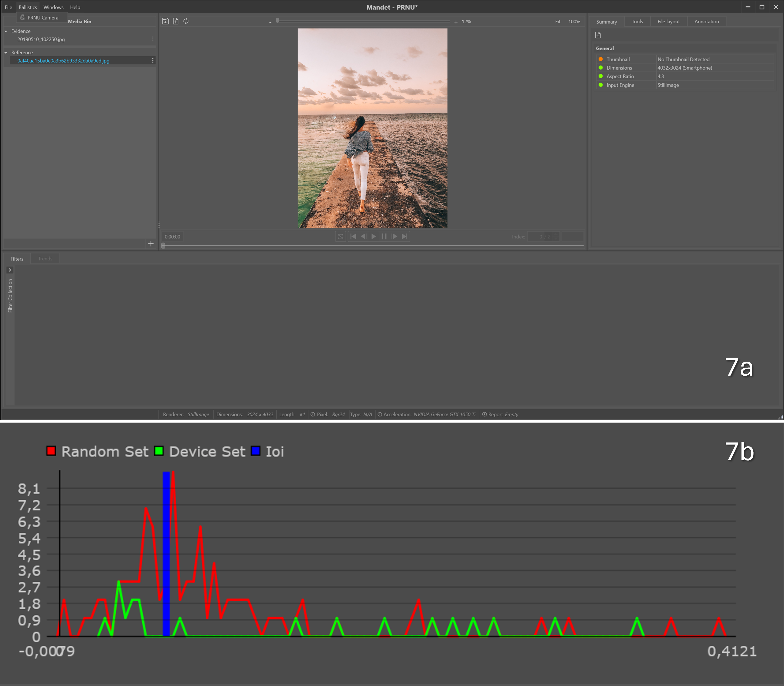Collapse the Evidence group
The width and height of the screenshot is (784, 686).
[6, 31]
